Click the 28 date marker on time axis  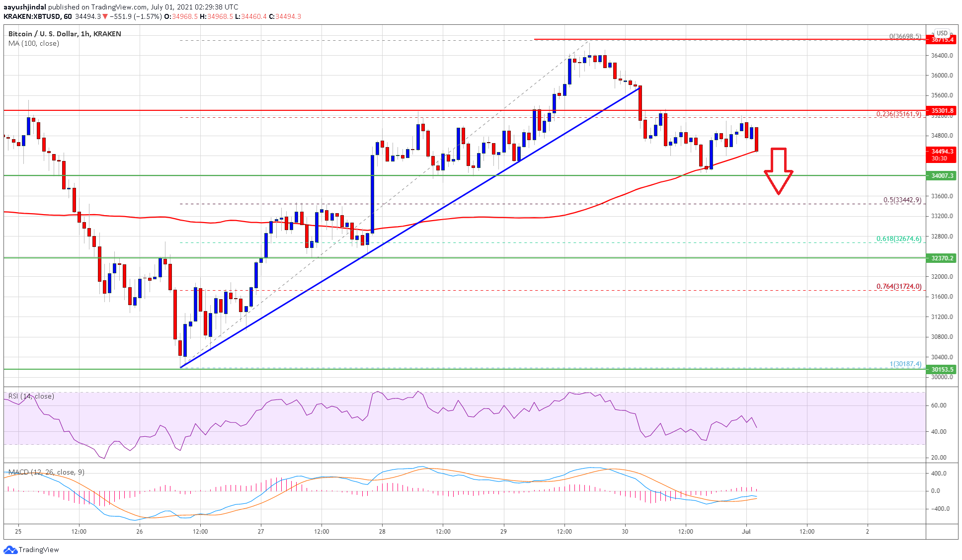point(382,532)
